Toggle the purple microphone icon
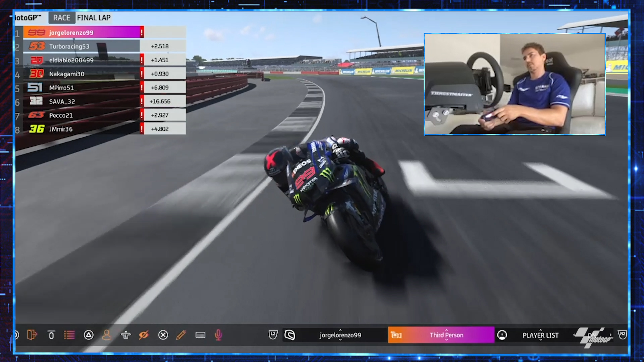The width and height of the screenshot is (644, 362). pos(218,335)
